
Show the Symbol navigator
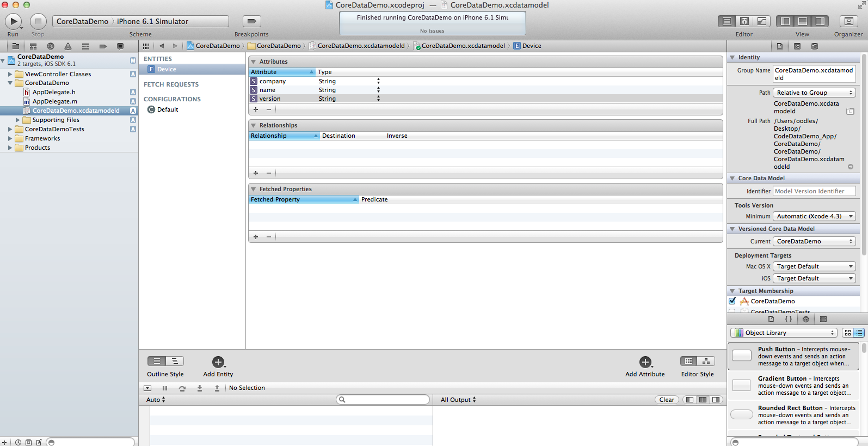[x=33, y=46]
